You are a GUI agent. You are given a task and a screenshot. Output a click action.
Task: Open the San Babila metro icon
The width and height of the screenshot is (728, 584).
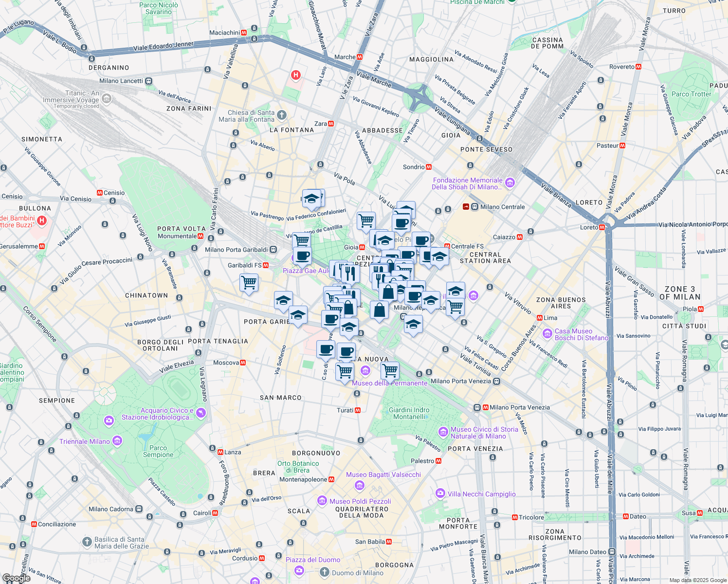click(389, 542)
